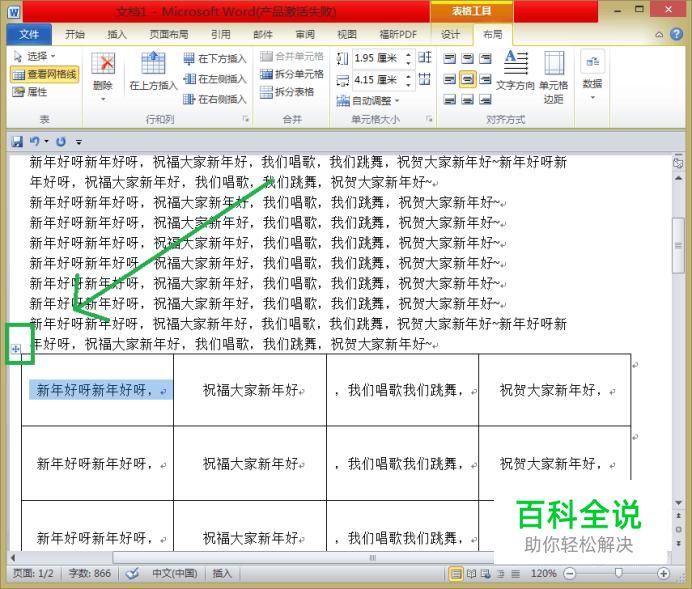
Task: Open the 文件 File tab
Action: pos(29,34)
